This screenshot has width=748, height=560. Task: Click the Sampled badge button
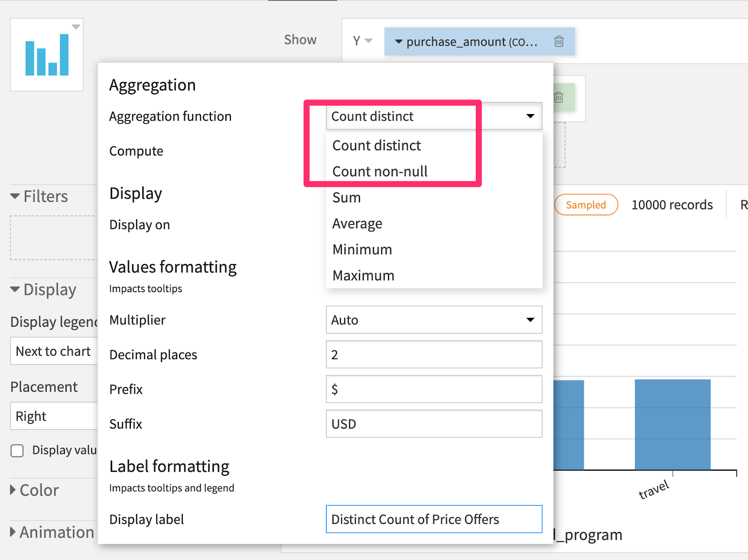[586, 205]
